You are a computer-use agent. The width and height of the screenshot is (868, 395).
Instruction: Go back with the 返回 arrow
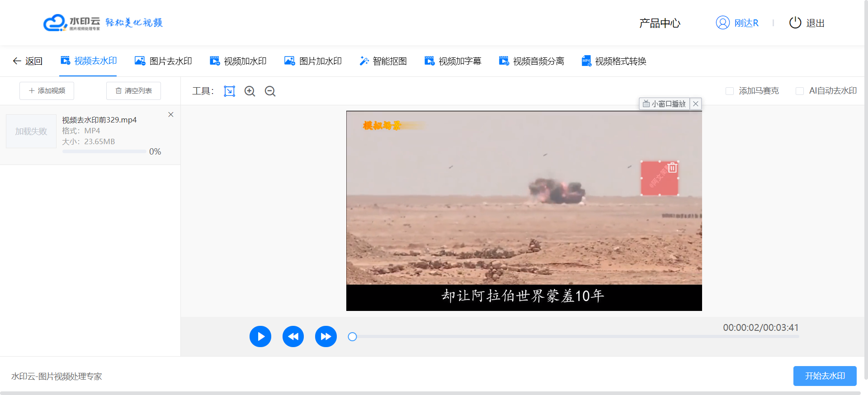coord(28,61)
